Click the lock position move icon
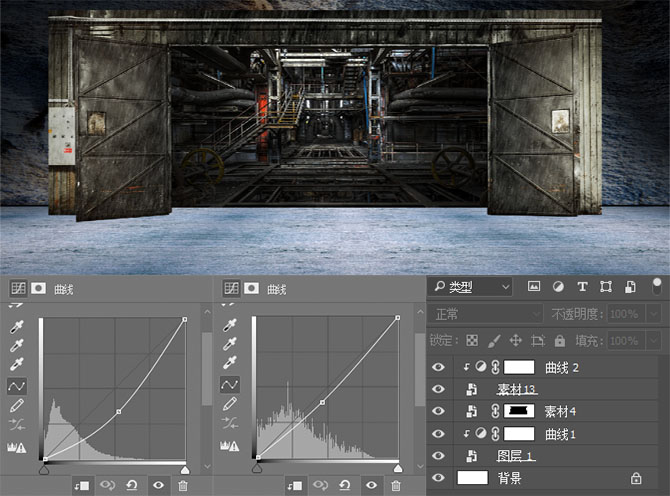Viewport: 670px width, 496px height. point(517,340)
